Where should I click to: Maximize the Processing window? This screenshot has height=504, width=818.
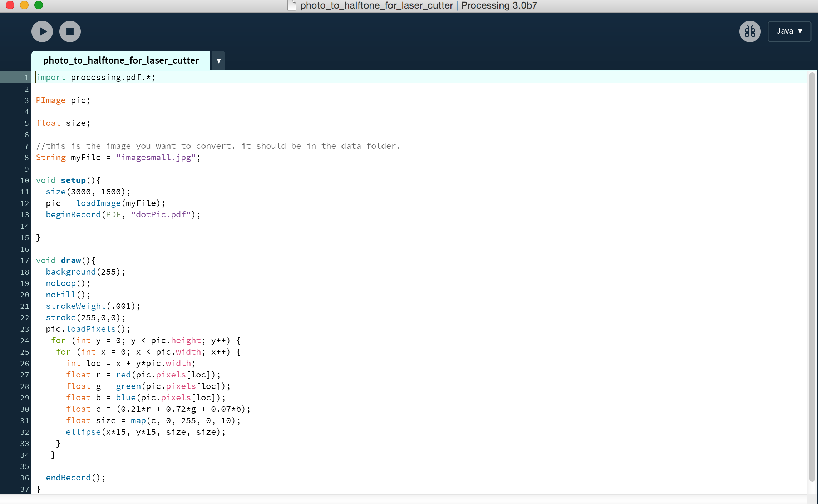click(x=39, y=5)
